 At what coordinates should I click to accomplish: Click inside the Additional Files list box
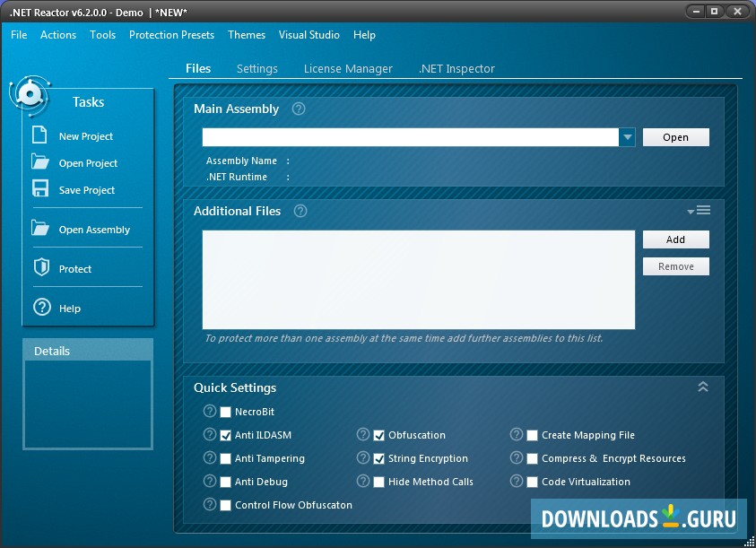[419, 280]
